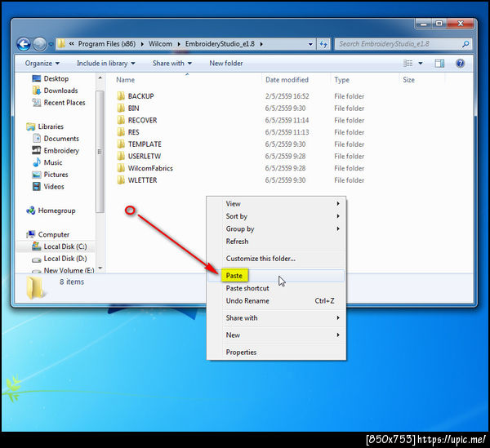This screenshot has height=448, width=490.
Task: Select the BACKUP folder icon
Action: tap(121, 96)
